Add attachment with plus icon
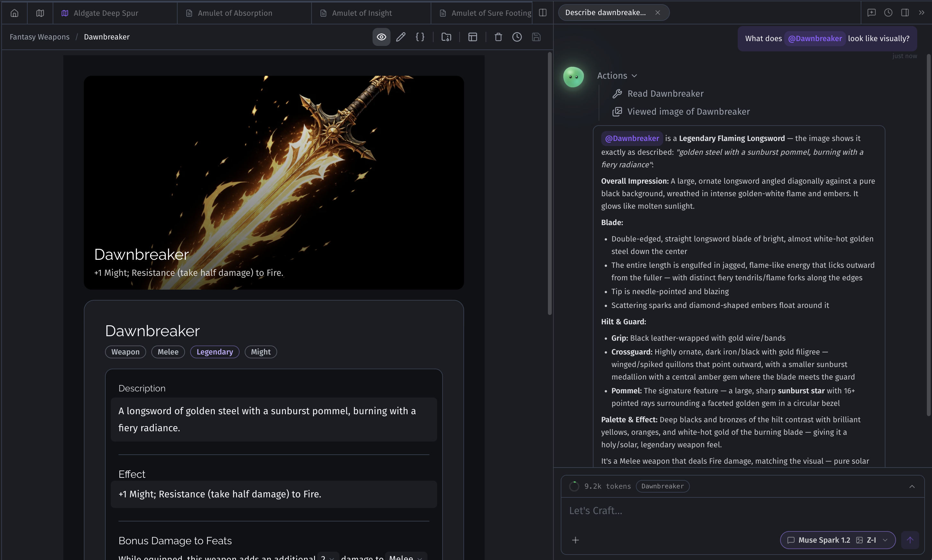 click(x=576, y=540)
